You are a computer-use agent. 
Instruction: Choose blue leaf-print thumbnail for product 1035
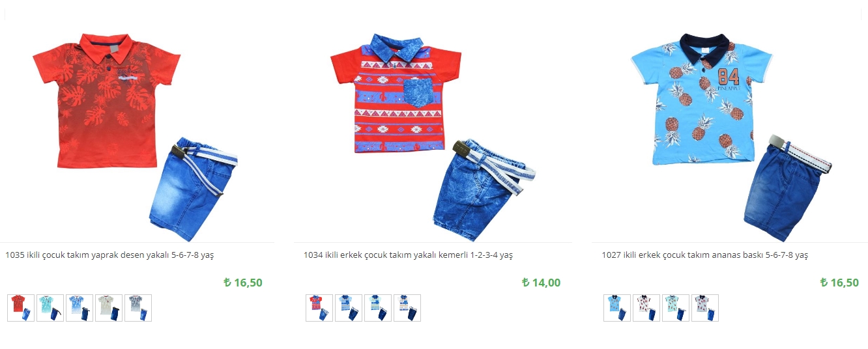coord(80,308)
